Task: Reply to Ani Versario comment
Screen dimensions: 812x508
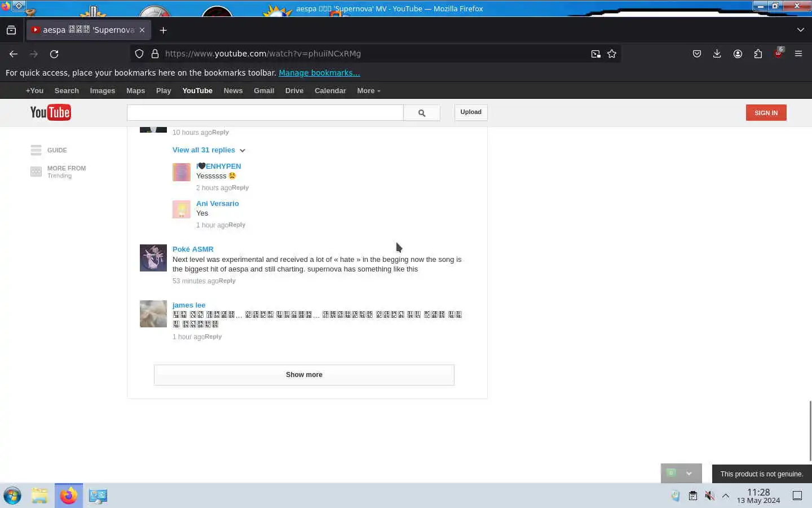Action: pos(237,225)
